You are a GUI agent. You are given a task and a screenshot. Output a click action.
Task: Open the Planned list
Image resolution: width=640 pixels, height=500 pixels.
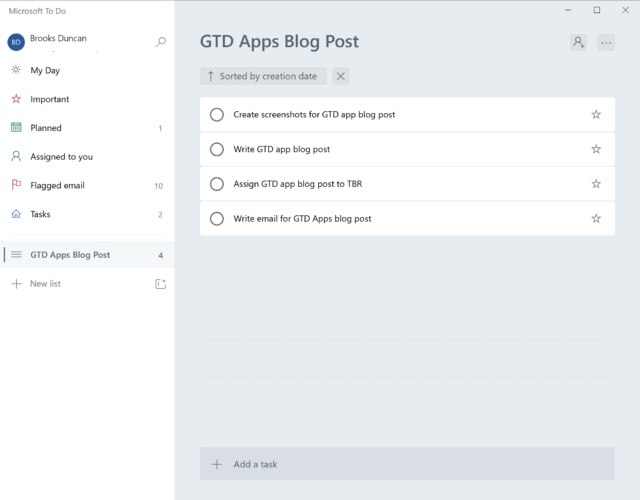[46, 128]
